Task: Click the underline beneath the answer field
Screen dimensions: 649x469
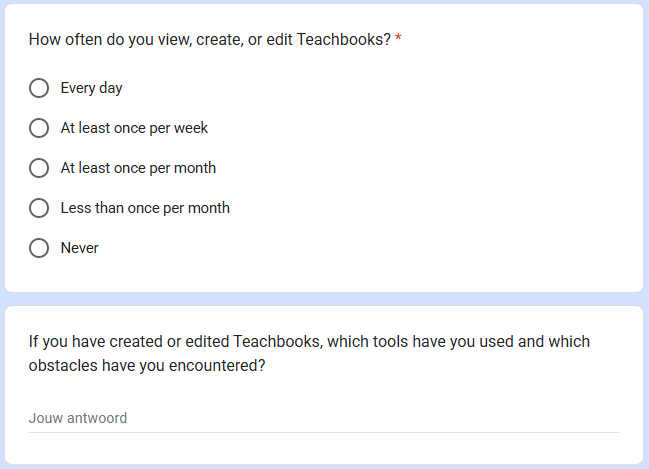Action: 323,433
